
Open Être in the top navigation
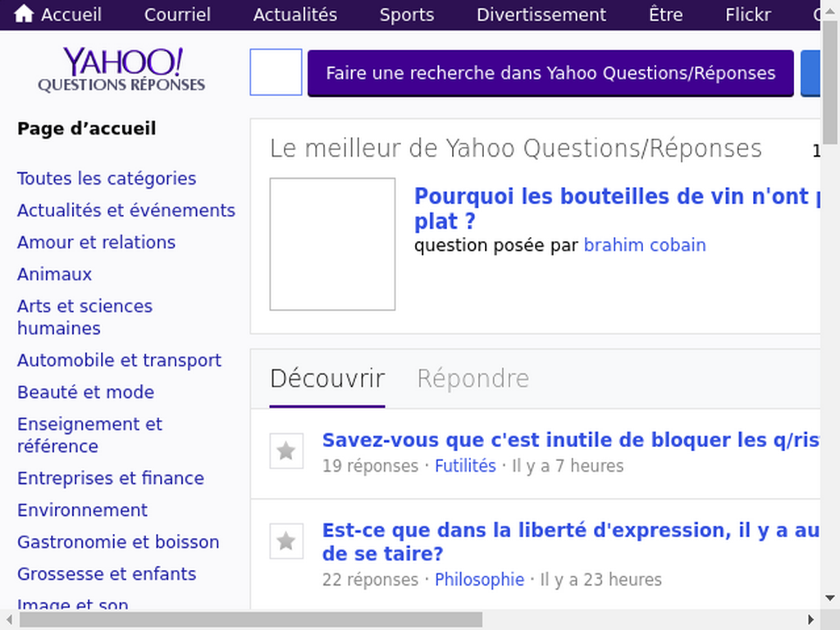click(666, 15)
